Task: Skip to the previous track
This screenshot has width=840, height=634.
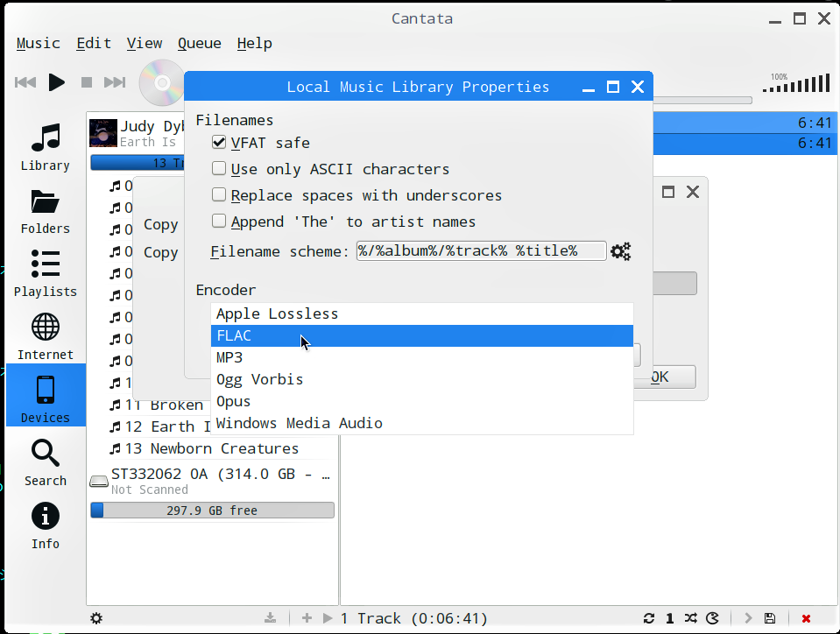Action: pyautogui.click(x=25, y=82)
